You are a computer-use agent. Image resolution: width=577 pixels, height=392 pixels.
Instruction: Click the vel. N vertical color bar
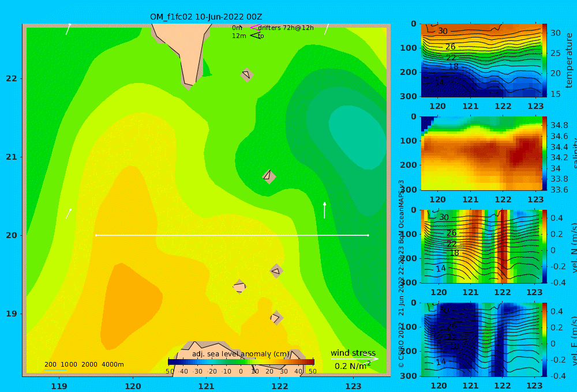tap(544, 246)
